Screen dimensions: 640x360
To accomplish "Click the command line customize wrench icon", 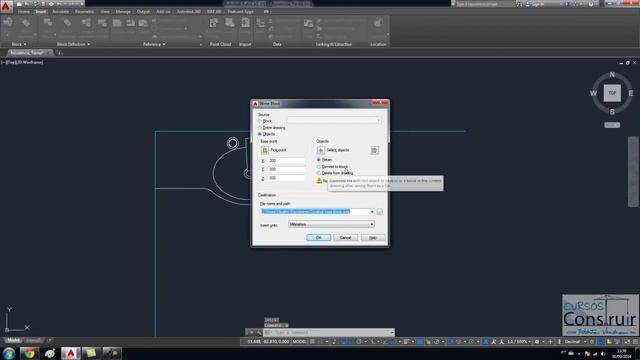I will coord(259,333).
